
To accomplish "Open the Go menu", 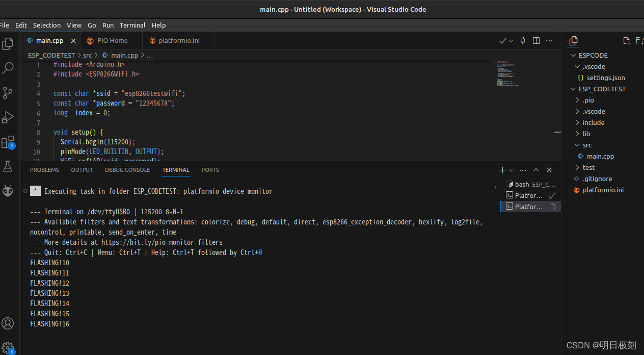I will [92, 25].
